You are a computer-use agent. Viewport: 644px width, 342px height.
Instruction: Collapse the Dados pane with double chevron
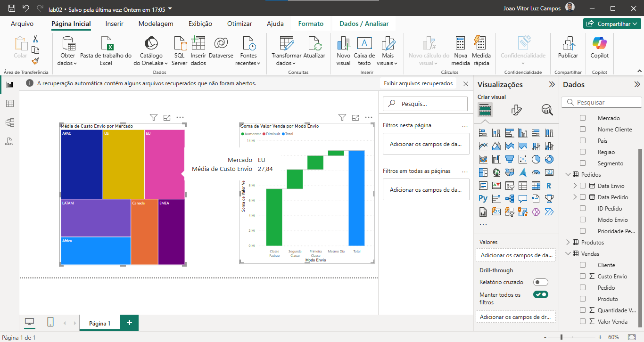coord(637,85)
